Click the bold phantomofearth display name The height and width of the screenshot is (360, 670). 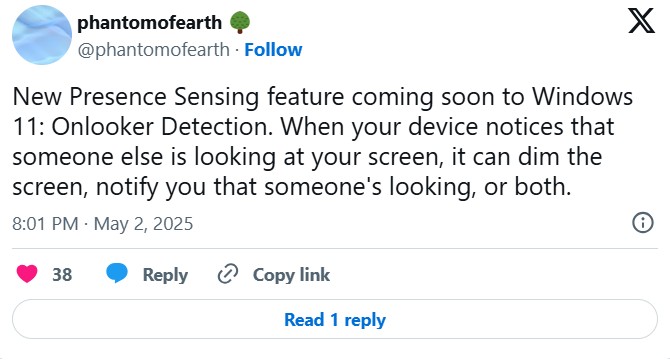coord(150,23)
